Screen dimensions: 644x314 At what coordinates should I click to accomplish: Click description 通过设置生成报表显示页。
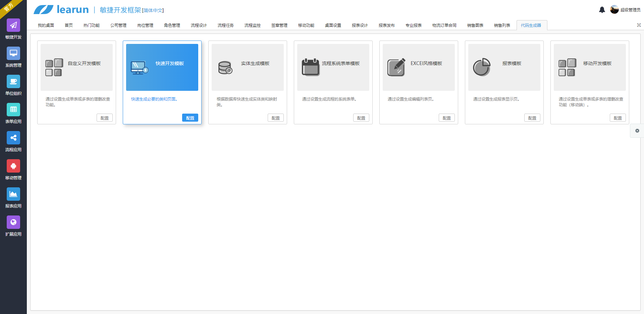[x=496, y=99]
